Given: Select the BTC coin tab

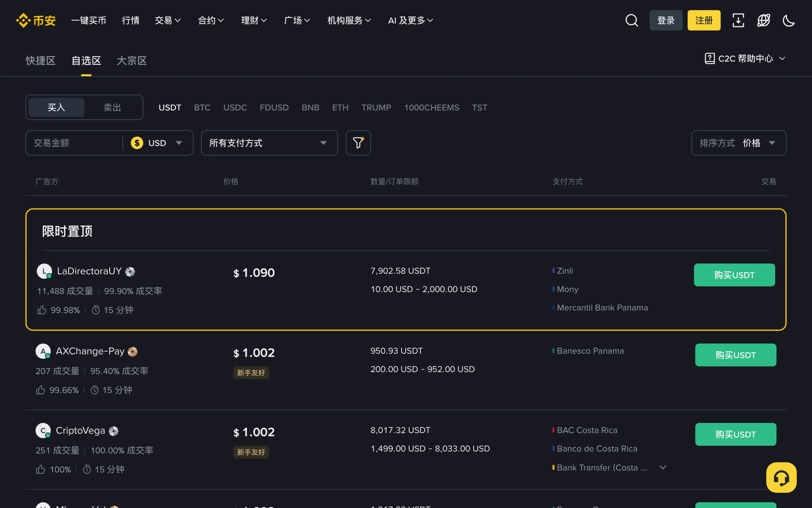Looking at the screenshot, I should (202, 108).
